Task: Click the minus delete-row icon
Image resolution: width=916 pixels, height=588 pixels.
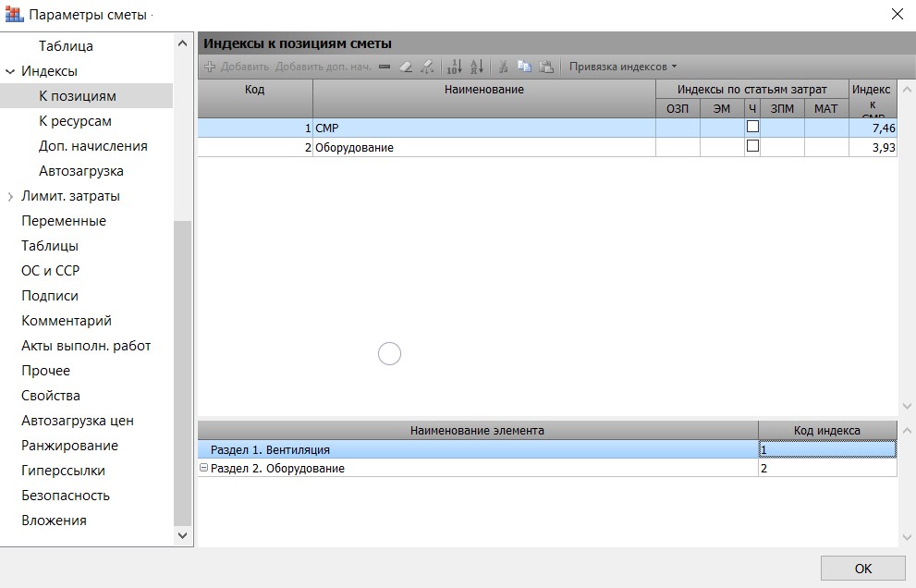Action: [384, 67]
